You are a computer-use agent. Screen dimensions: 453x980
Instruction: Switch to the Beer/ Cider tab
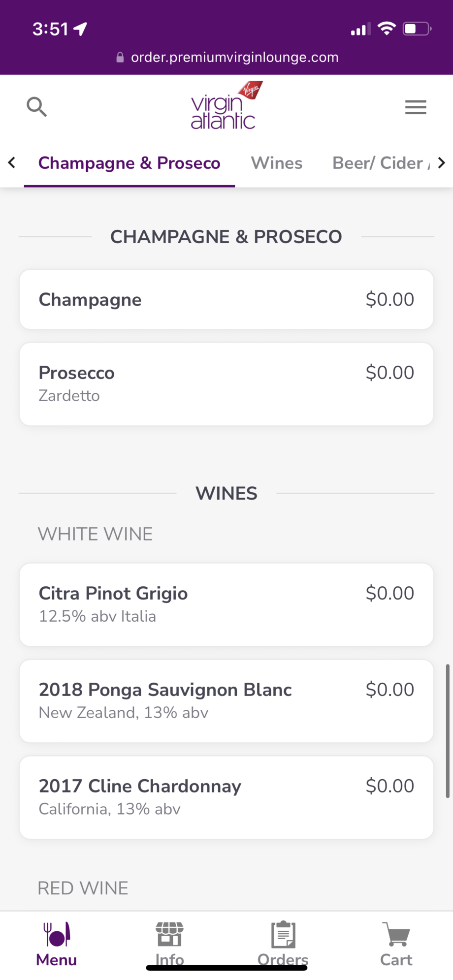pyautogui.click(x=378, y=163)
